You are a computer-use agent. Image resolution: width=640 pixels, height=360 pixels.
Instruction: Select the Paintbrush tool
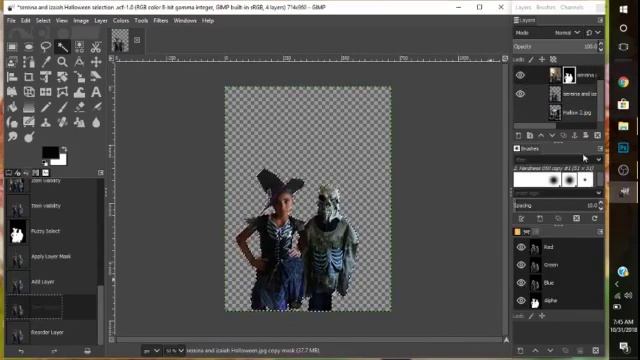tap(62, 107)
